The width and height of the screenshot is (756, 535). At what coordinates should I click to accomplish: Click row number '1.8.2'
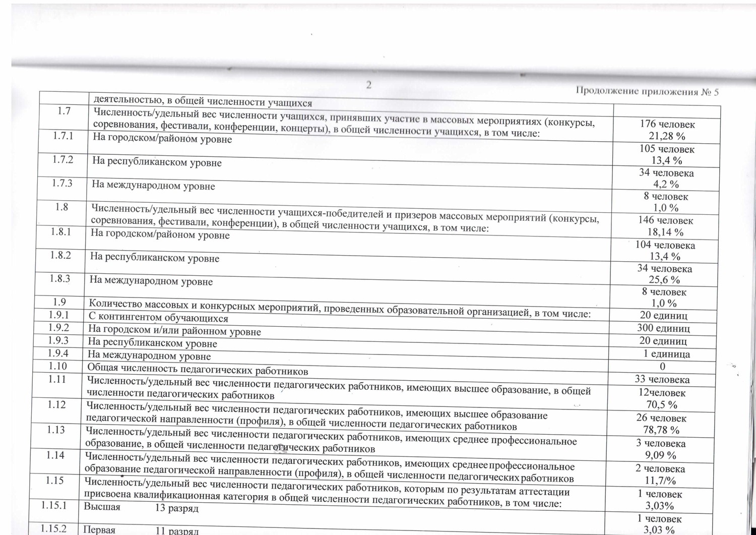(x=60, y=255)
